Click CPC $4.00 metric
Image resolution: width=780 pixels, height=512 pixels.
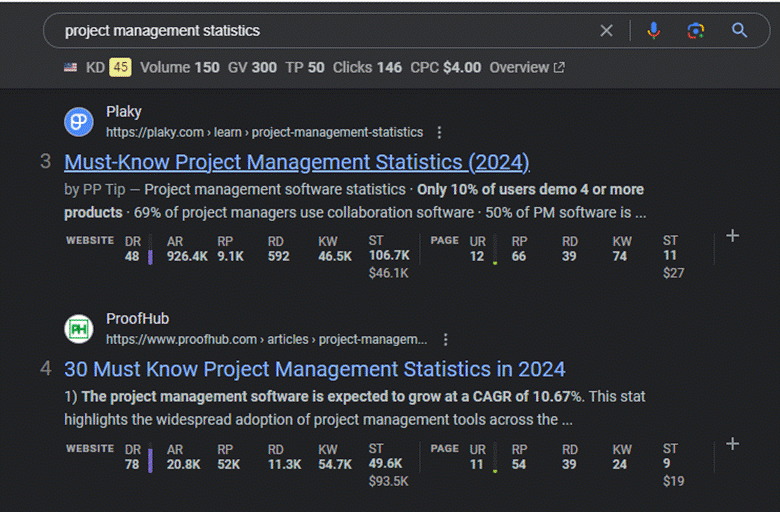pos(446,67)
